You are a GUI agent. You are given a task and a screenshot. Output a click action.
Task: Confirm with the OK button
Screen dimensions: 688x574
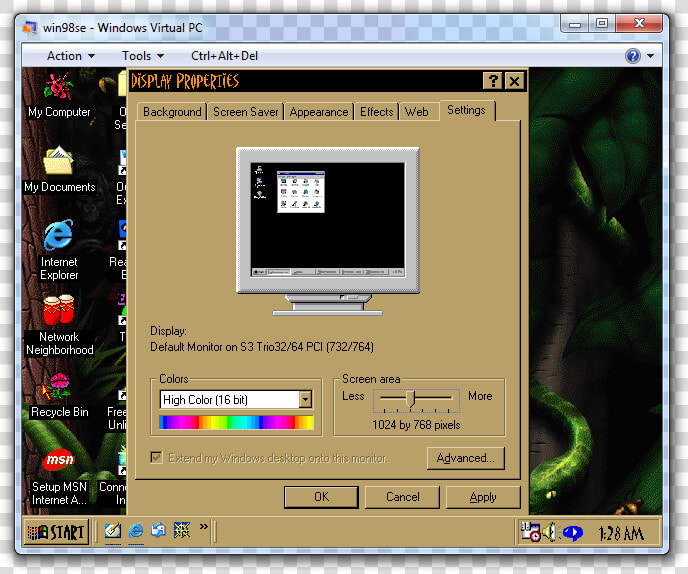pos(321,497)
